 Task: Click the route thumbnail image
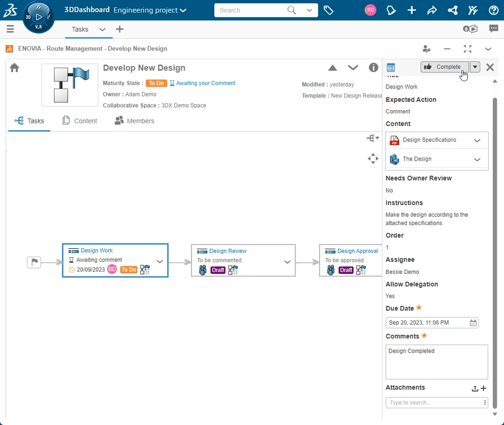point(70,85)
